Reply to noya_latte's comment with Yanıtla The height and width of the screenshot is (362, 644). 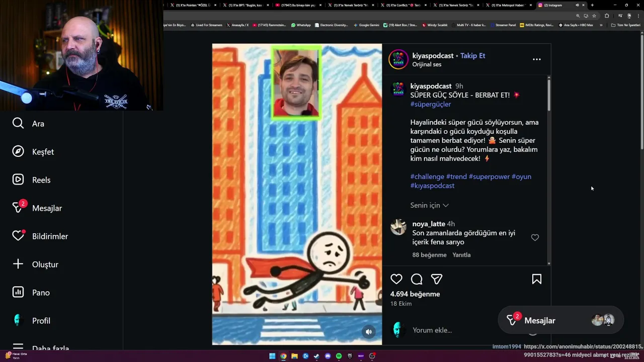[461, 255]
